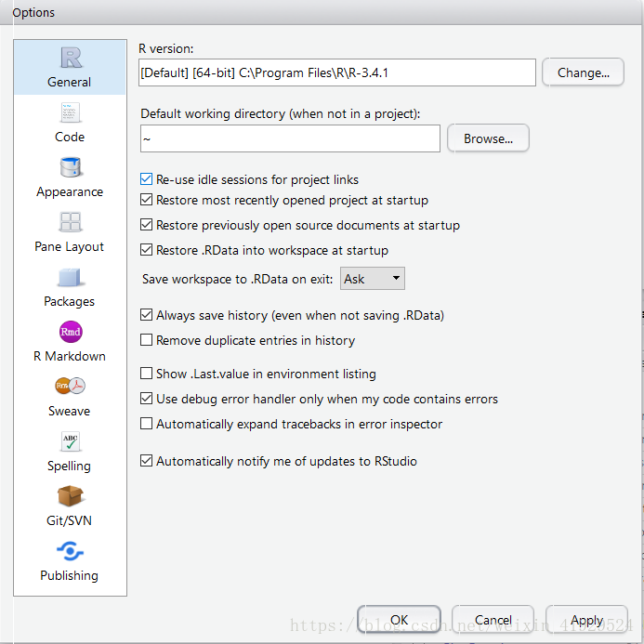
Task: Click the Apply button
Action: 586,620
